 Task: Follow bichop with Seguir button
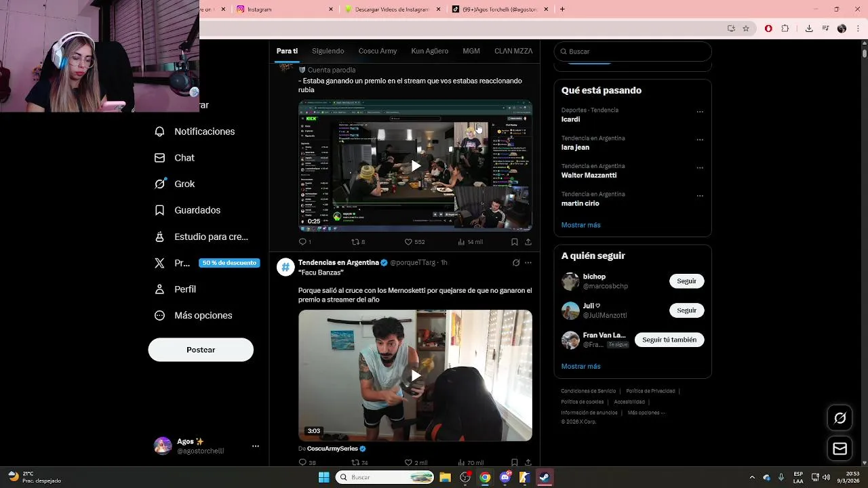(686, 281)
